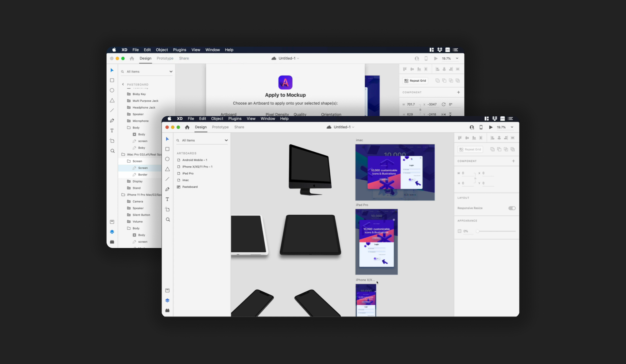
Task: Expand the All Items dropdown in back window
Action: (171, 72)
